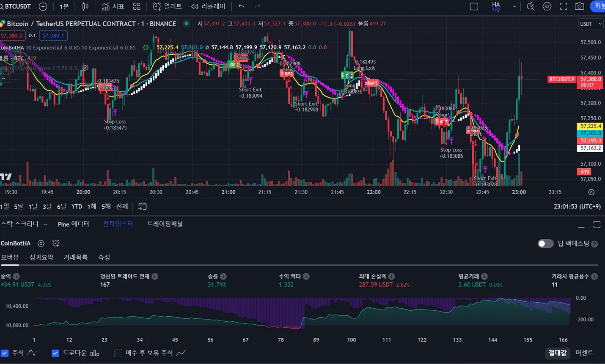Set range to 전체

click(x=122, y=206)
